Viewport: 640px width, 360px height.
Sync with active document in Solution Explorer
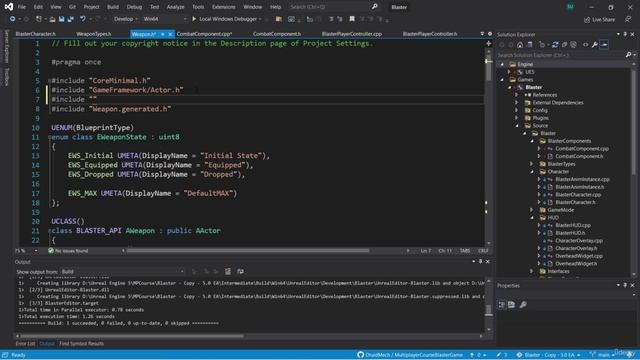(555, 44)
